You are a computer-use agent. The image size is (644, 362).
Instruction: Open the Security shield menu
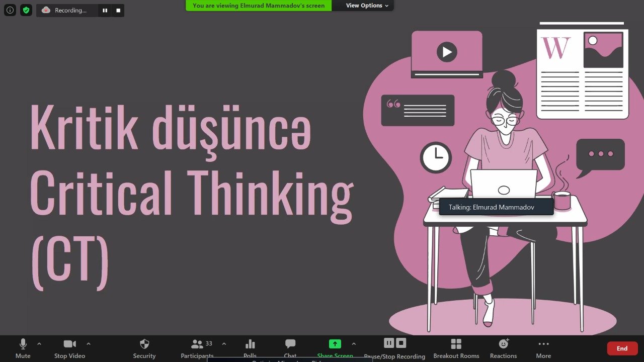tap(144, 348)
